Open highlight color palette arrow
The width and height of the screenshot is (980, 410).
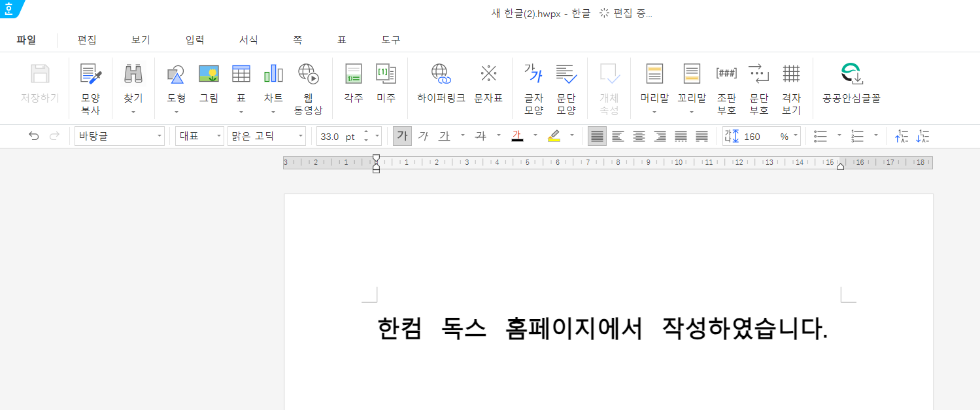[x=572, y=136]
